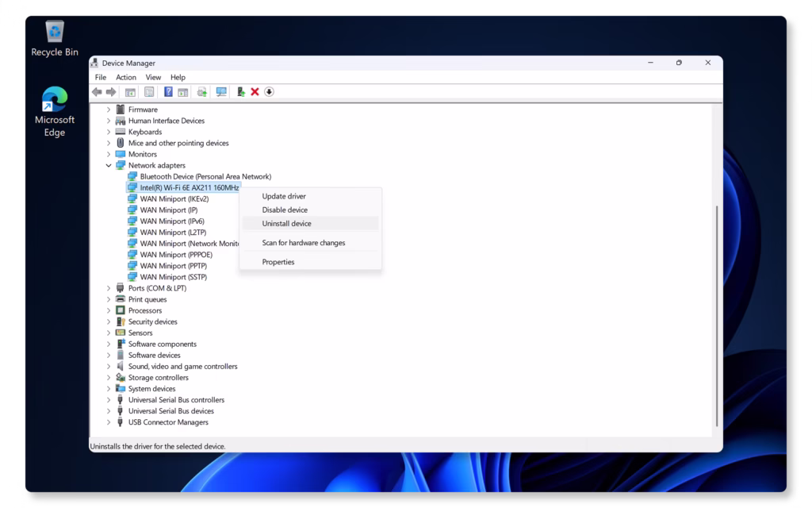Expand the Human Interface Devices node
The height and width of the screenshot is (508, 812).
pyautogui.click(x=108, y=121)
